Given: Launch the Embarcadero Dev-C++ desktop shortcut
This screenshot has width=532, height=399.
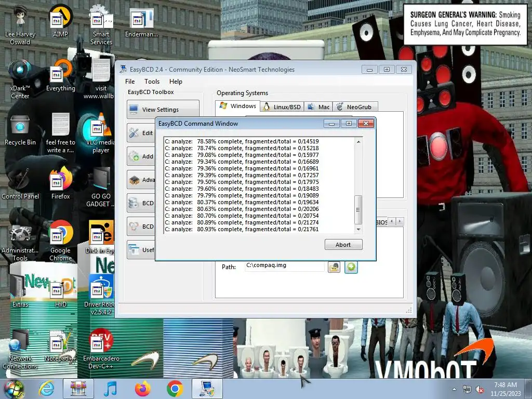Looking at the screenshot, I should [101, 349].
